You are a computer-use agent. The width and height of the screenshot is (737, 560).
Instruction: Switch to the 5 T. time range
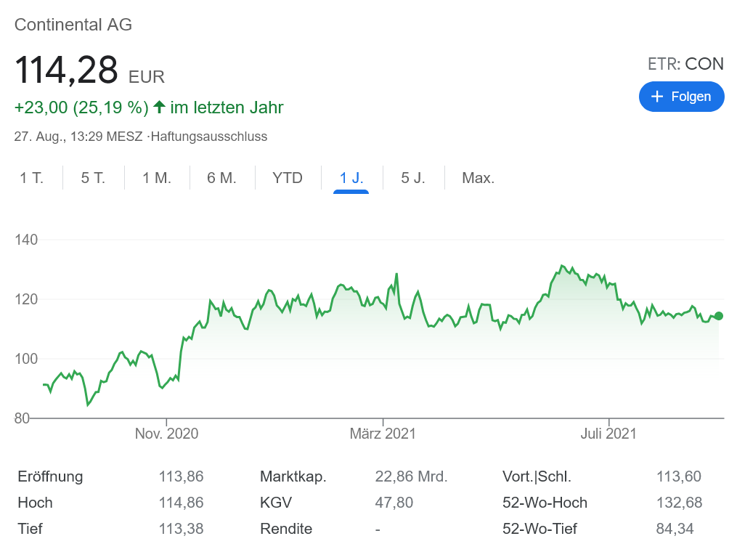point(93,178)
